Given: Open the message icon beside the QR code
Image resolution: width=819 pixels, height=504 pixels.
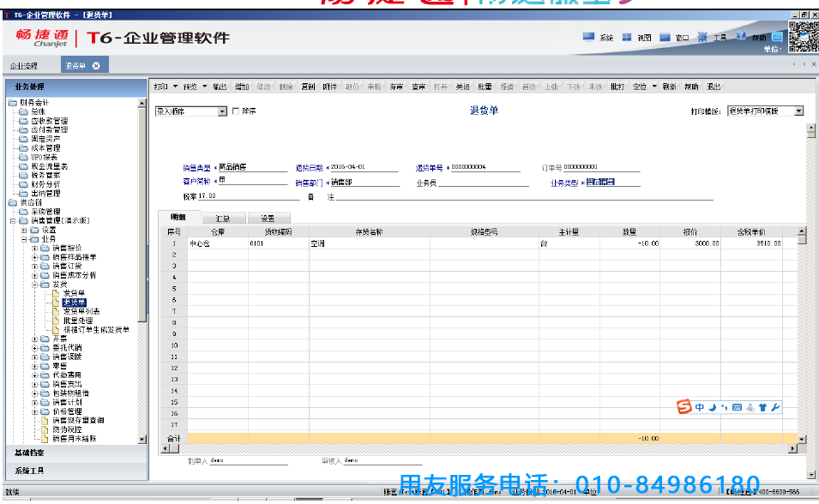Looking at the screenshot, I should click(x=777, y=37).
